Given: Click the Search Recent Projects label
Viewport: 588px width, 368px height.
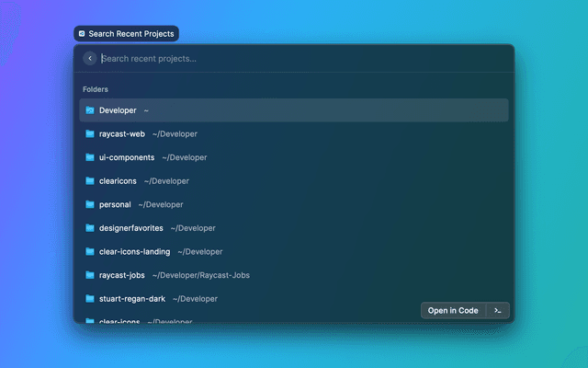Looking at the screenshot, I should tap(130, 34).
